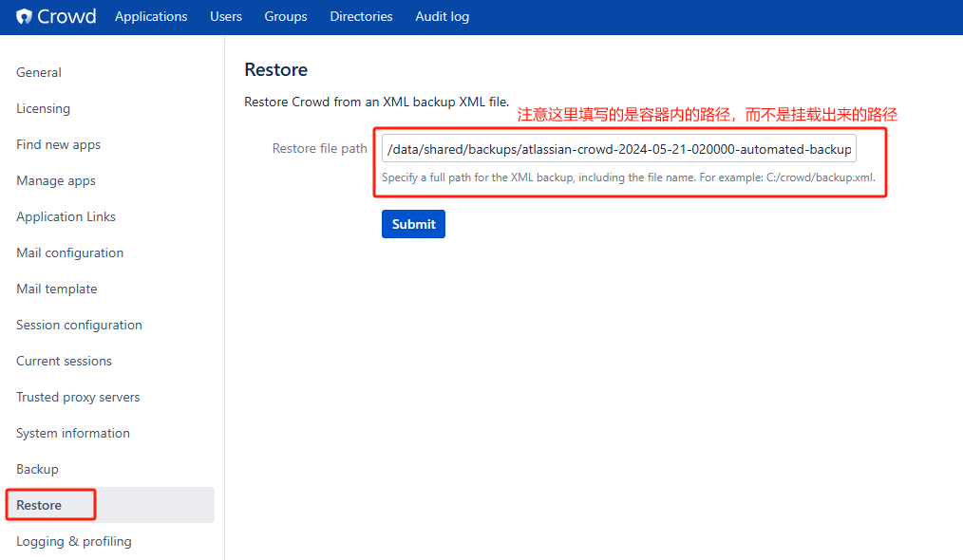Click the Restore page heading
Screen dimensions: 963x560
point(275,69)
